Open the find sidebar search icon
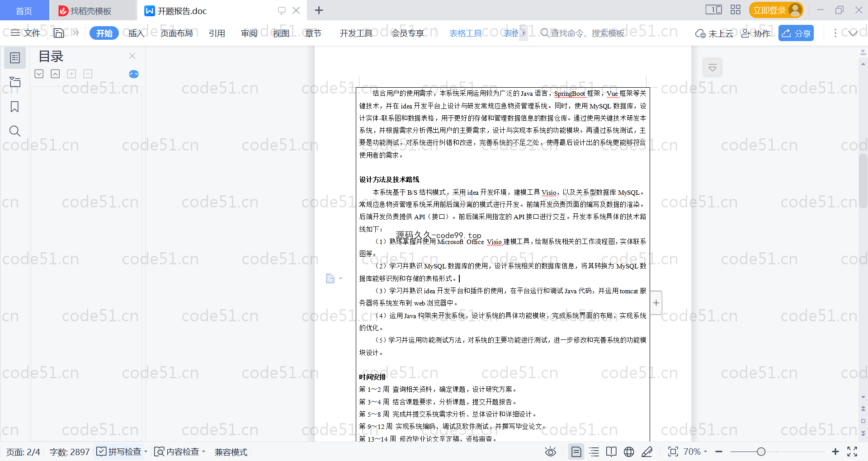This screenshot has width=868, height=461. coord(15,131)
